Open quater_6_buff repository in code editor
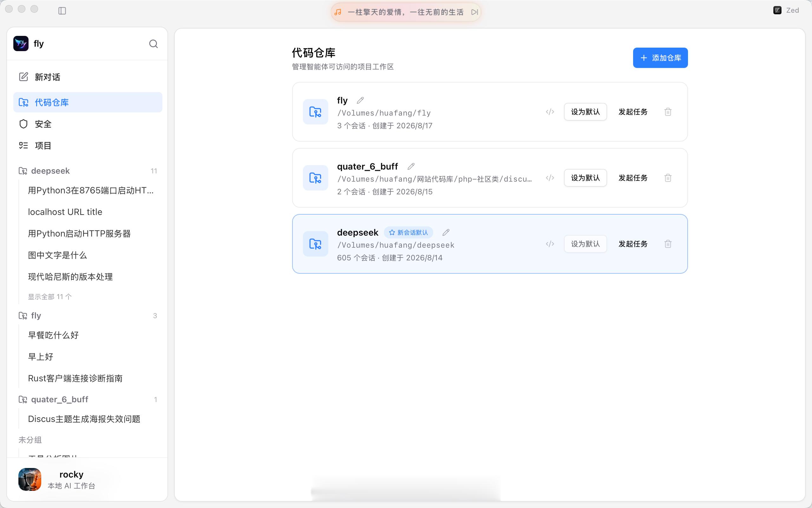The width and height of the screenshot is (812, 508). 550,178
